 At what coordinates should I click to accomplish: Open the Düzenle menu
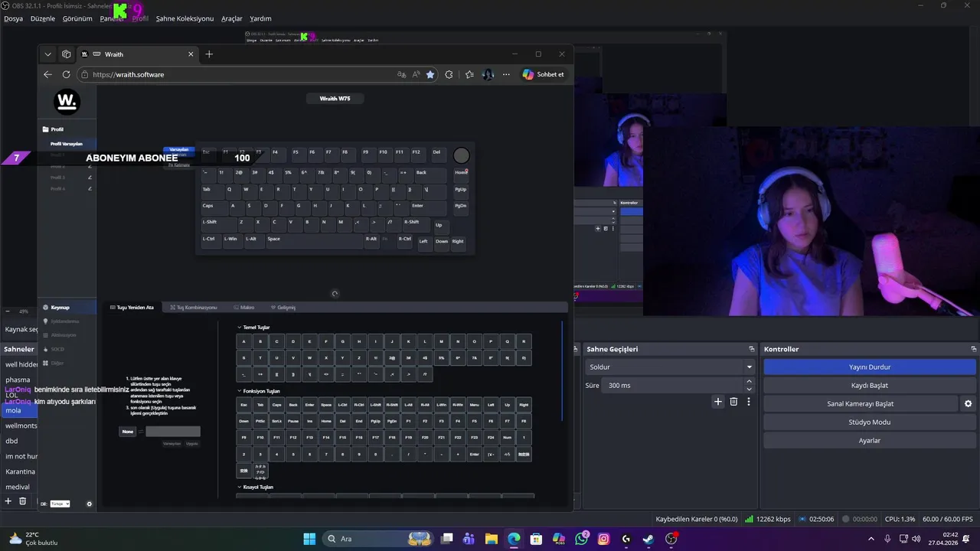pyautogui.click(x=43, y=18)
